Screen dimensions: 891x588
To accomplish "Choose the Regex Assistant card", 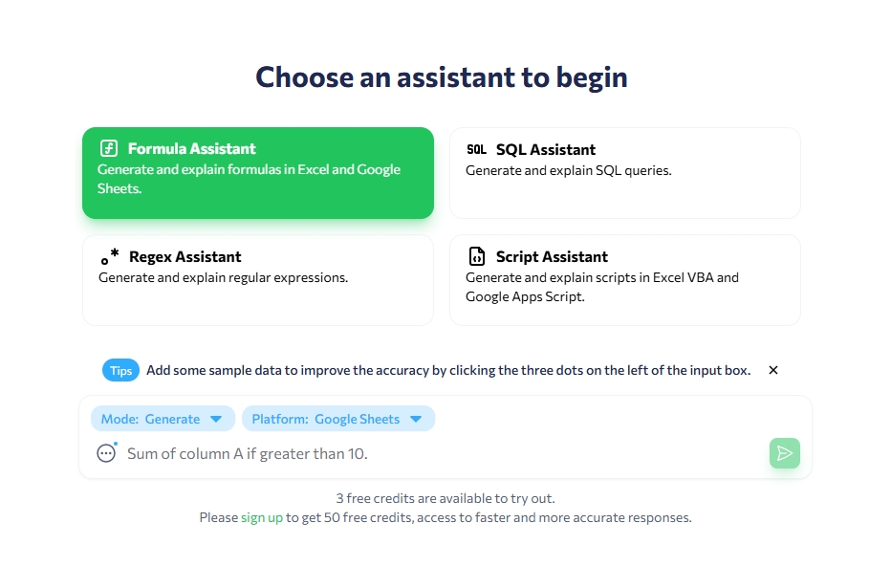I will tap(258, 280).
